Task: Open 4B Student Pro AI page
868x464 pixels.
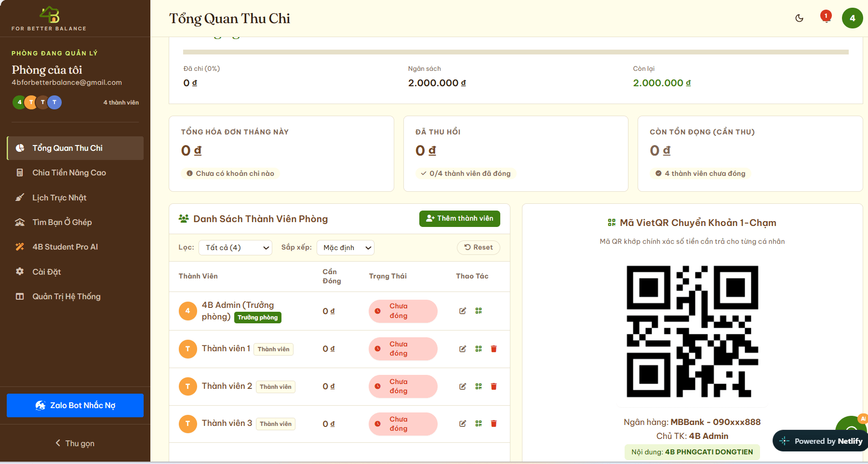Action: (x=75, y=247)
